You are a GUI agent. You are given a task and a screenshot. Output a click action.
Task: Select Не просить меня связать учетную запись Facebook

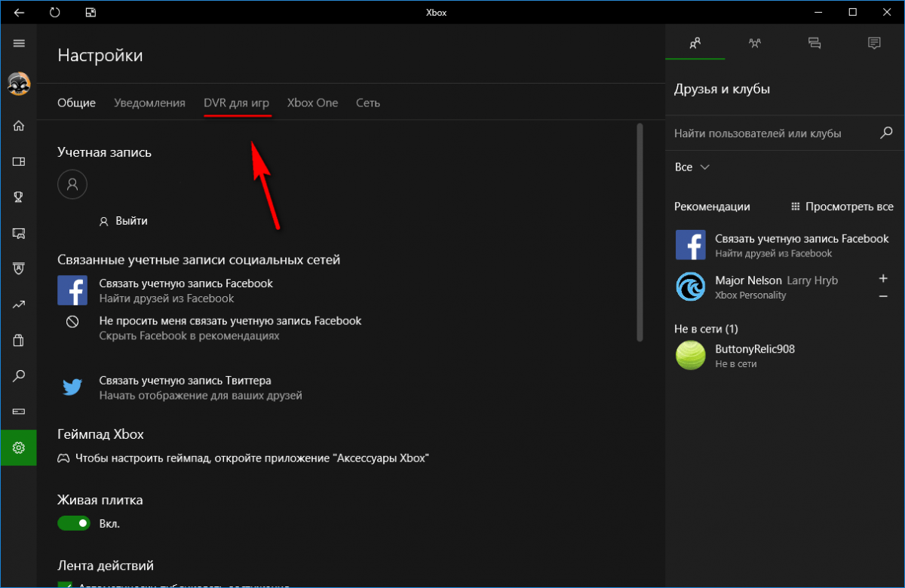tap(231, 320)
